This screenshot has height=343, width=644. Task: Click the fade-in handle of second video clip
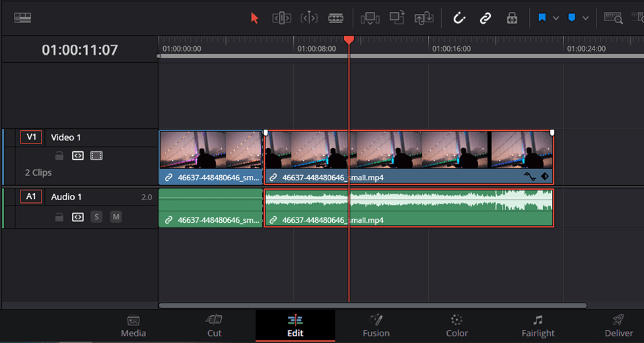point(266,132)
